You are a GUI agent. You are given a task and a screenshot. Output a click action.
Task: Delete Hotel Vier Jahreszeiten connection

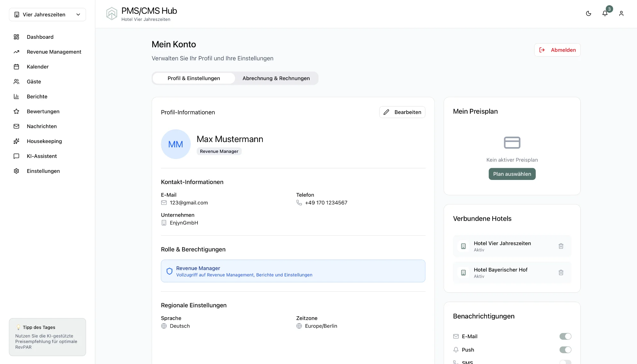point(561,246)
